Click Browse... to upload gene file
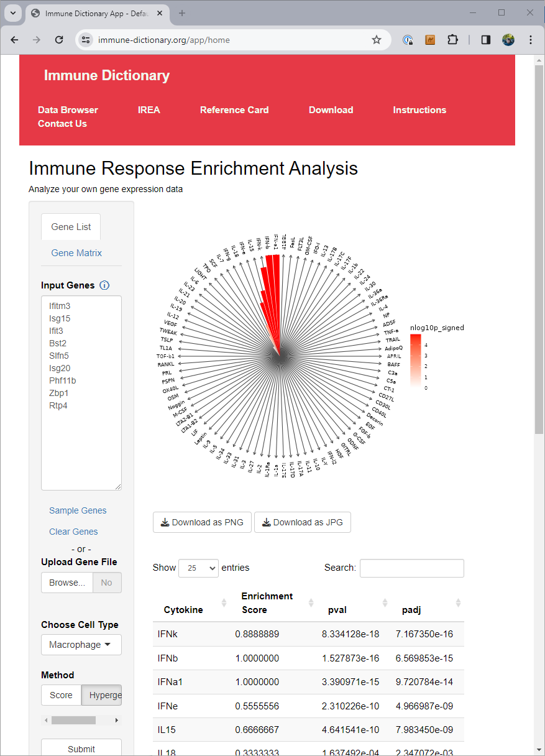The image size is (545, 756). (67, 583)
